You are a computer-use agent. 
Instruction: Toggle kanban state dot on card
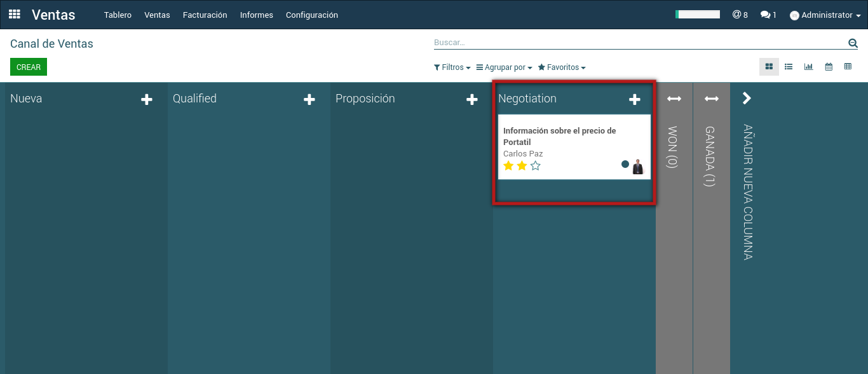click(625, 164)
